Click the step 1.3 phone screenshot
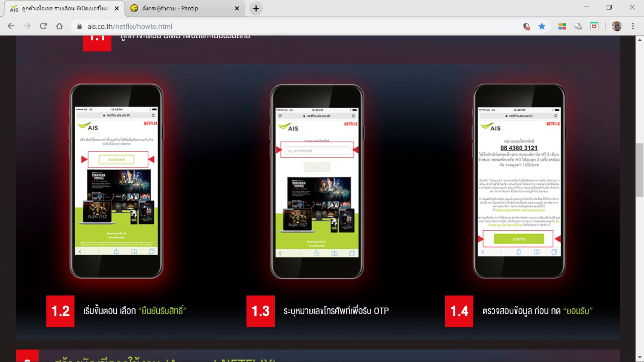This screenshot has width=644, height=362. tap(317, 181)
